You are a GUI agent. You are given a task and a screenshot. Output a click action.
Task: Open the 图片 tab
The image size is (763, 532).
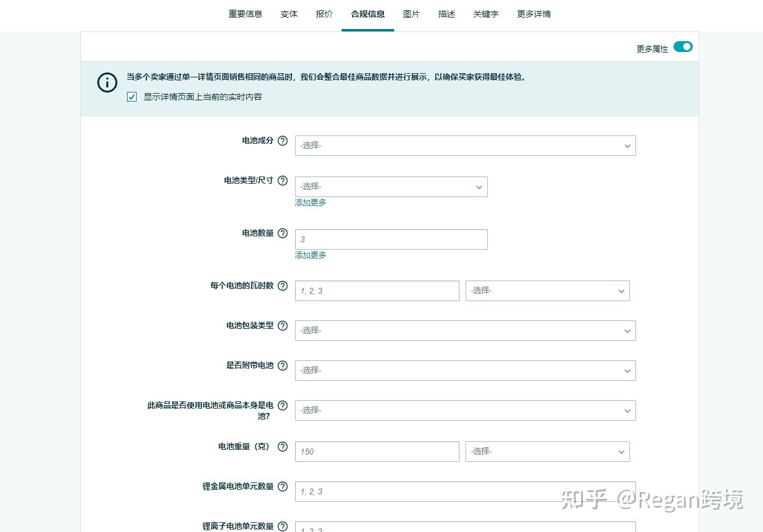pyautogui.click(x=411, y=14)
